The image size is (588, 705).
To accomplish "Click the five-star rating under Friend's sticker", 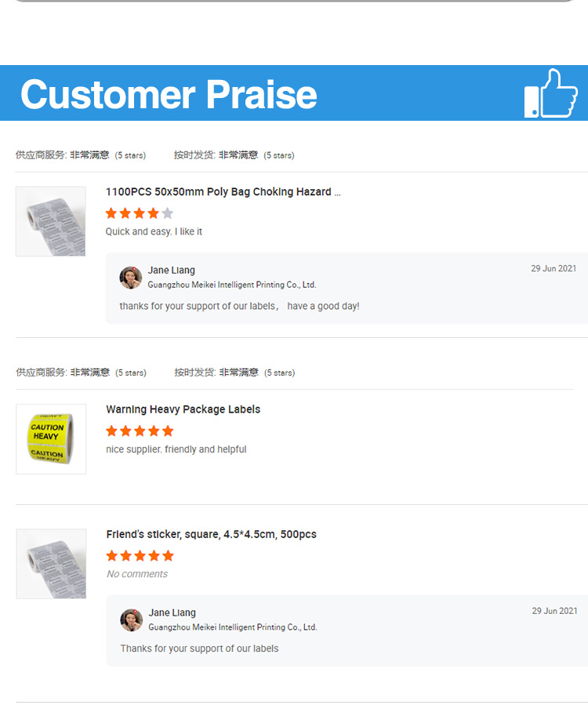I will tap(140, 556).
